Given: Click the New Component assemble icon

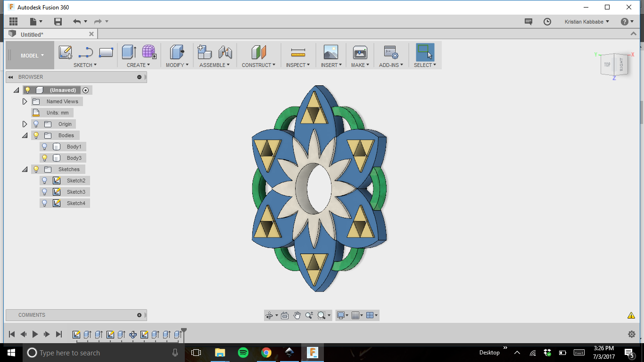Looking at the screenshot, I should 205,52.
